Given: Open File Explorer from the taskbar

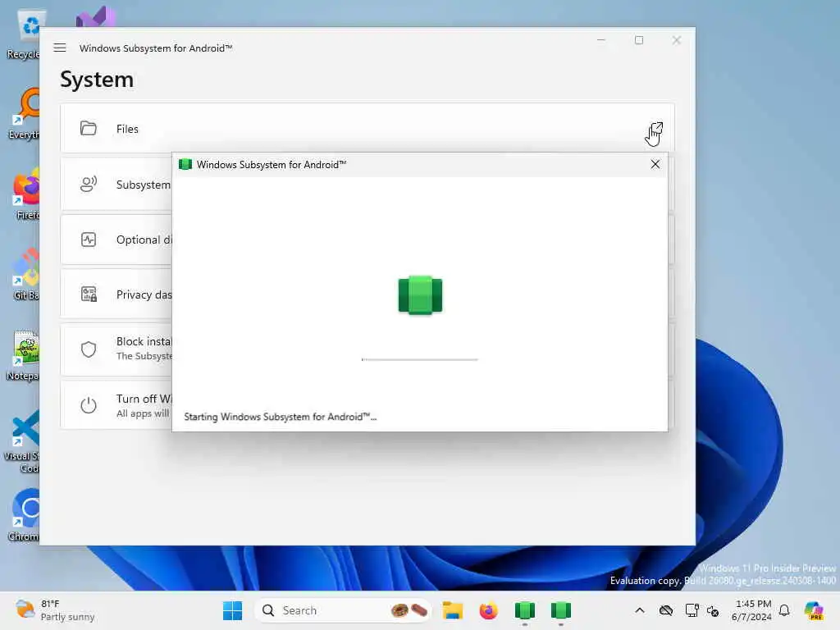Looking at the screenshot, I should 452,610.
